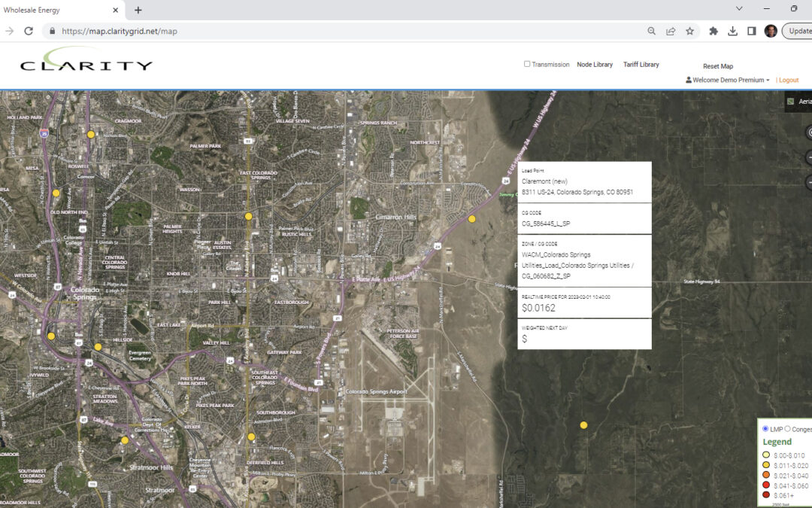Open the tab search chevron in the title bar

point(739,9)
